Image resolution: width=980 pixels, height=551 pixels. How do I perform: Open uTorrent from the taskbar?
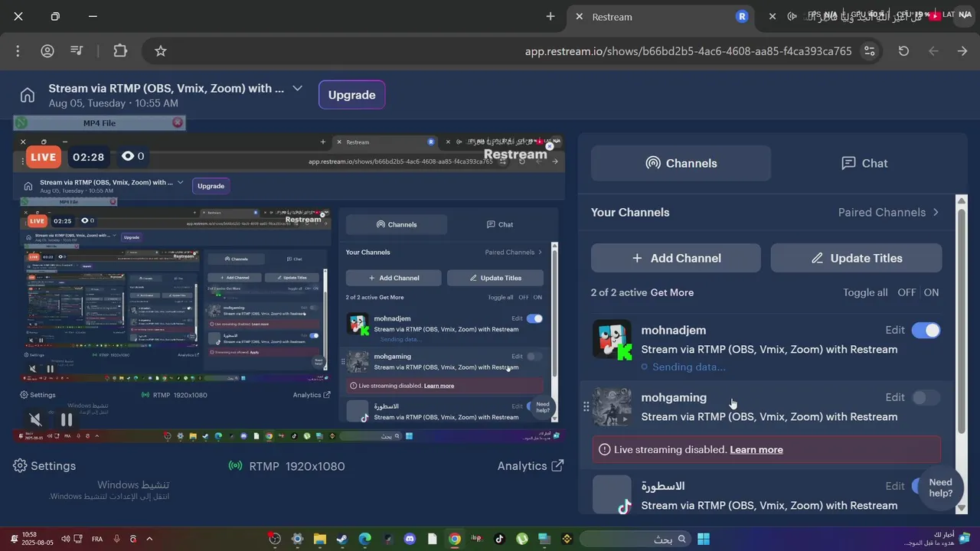pyautogui.click(x=522, y=539)
